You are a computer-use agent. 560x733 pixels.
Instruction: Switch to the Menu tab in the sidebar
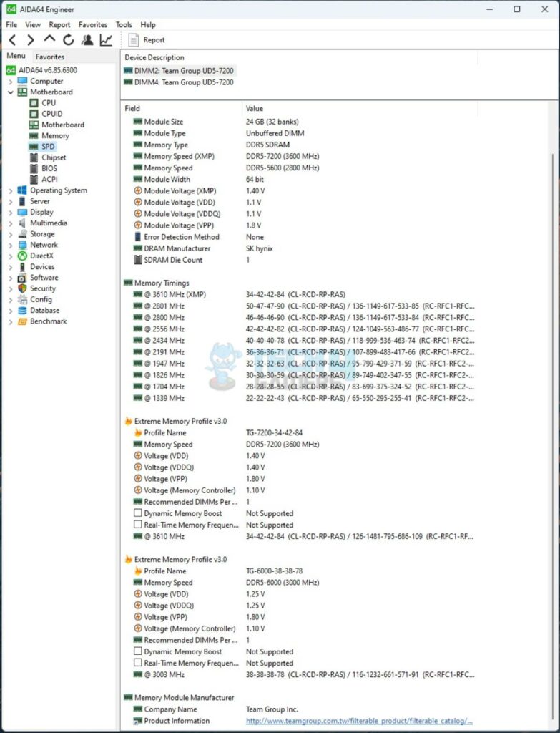click(16, 56)
